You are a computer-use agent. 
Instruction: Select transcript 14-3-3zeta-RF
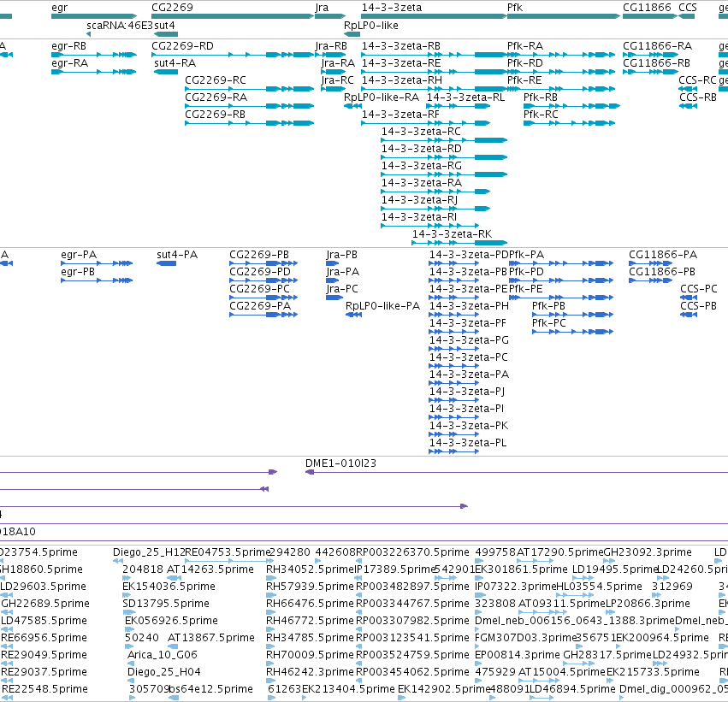[426, 123]
